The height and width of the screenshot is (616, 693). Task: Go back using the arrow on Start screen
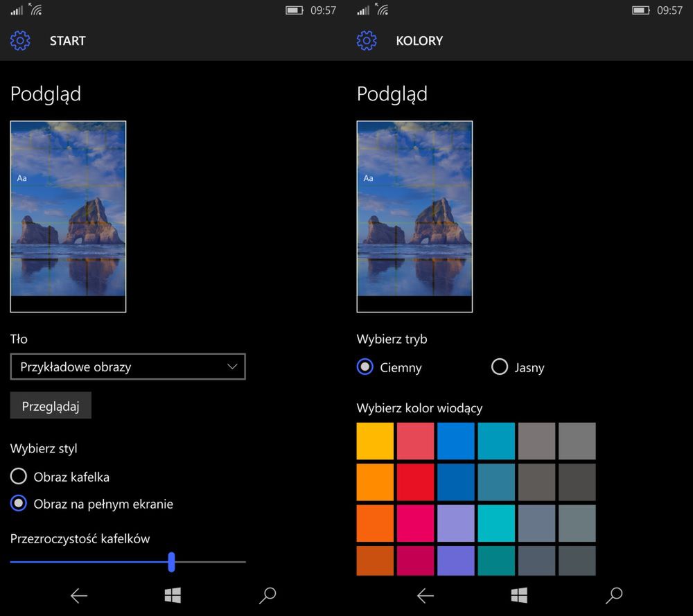coord(79,596)
